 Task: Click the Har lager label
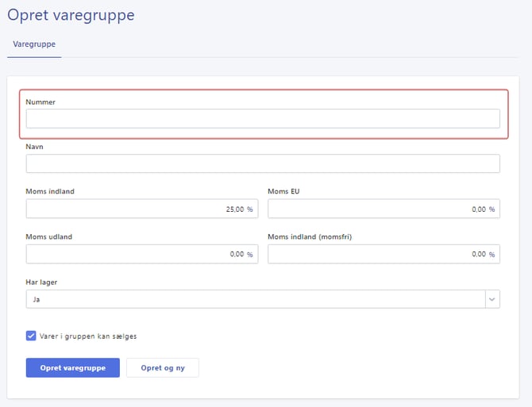(x=41, y=282)
